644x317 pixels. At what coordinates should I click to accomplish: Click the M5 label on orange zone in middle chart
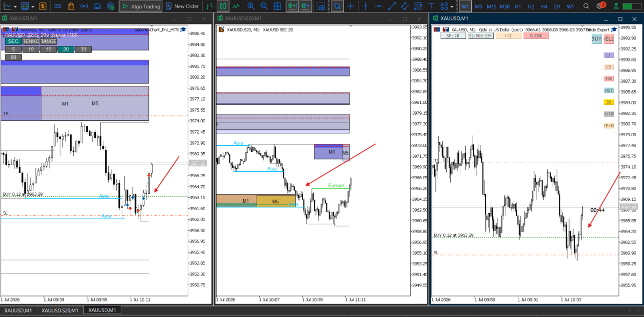pyautogui.click(x=276, y=202)
